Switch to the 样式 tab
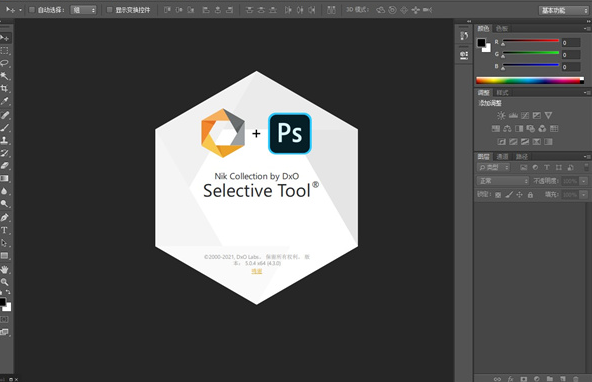The width and height of the screenshot is (592, 382). click(x=502, y=92)
